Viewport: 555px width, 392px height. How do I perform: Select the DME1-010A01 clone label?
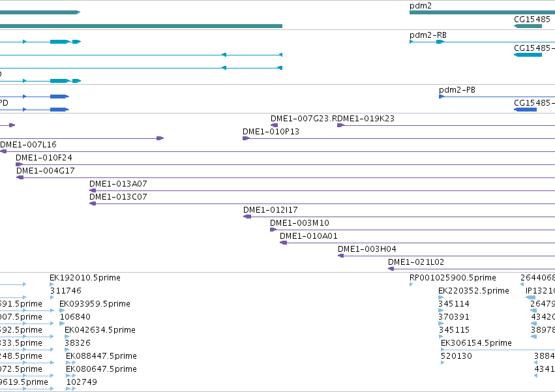point(308,236)
